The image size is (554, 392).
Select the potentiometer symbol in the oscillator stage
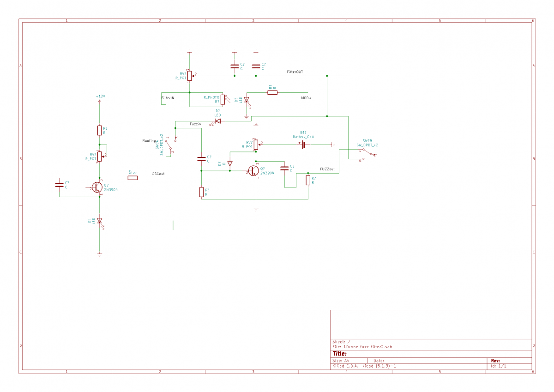(100, 157)
